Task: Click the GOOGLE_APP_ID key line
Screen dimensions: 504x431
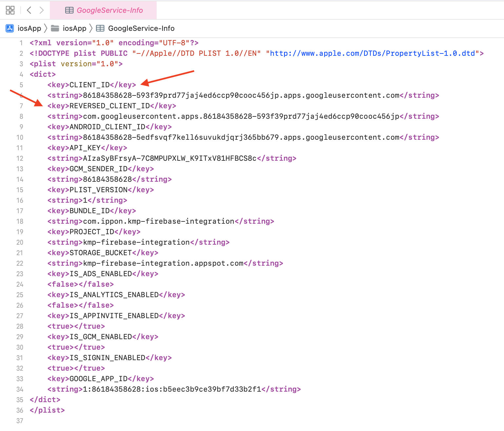Action: (101, 379)
